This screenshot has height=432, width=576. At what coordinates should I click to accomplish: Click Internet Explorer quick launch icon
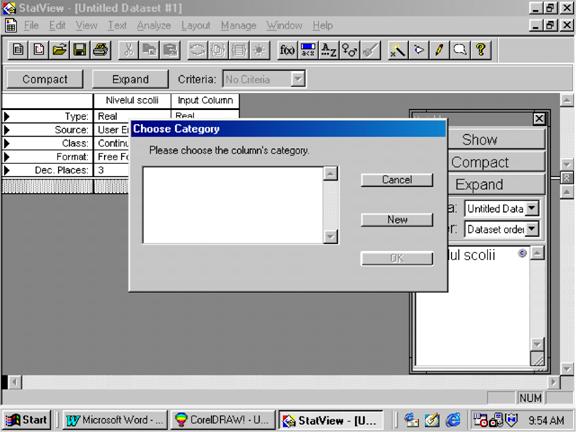453,420
